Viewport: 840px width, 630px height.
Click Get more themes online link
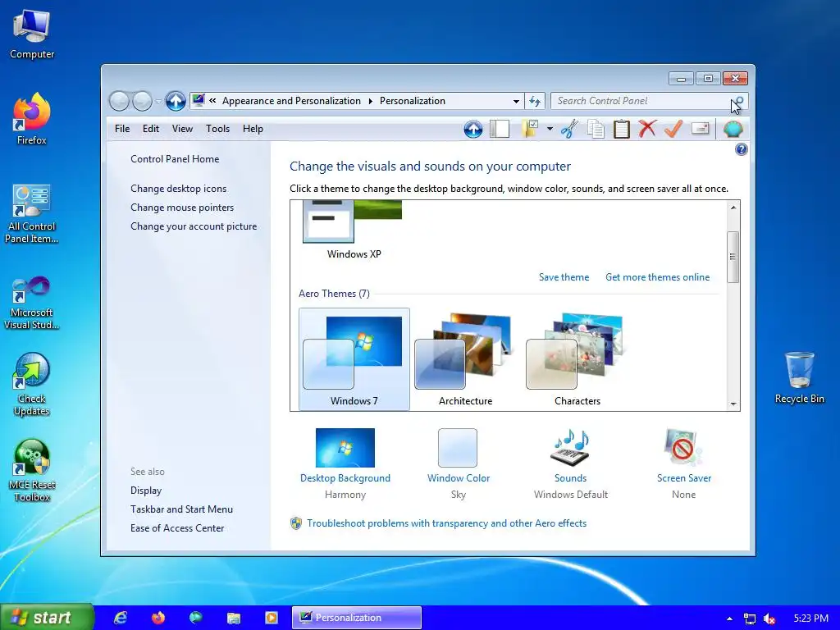tap(657, 277)
